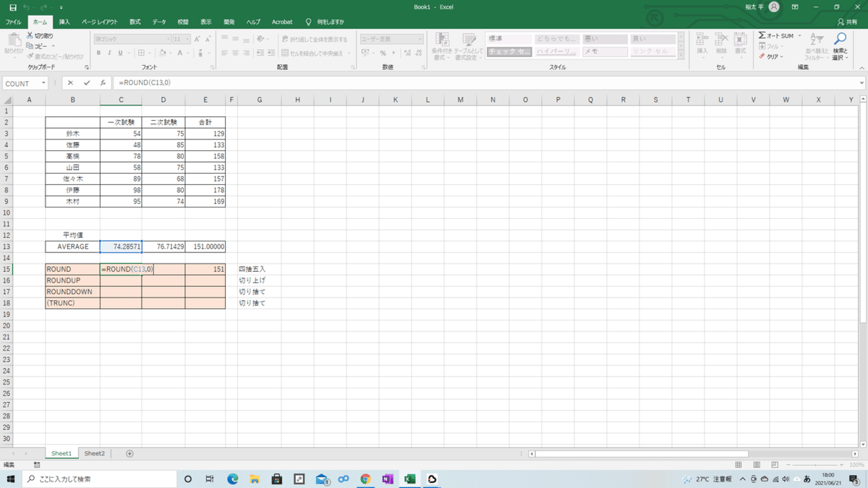Toggle Bold formatting
868x488 pixels.
[x=100, y=53]
